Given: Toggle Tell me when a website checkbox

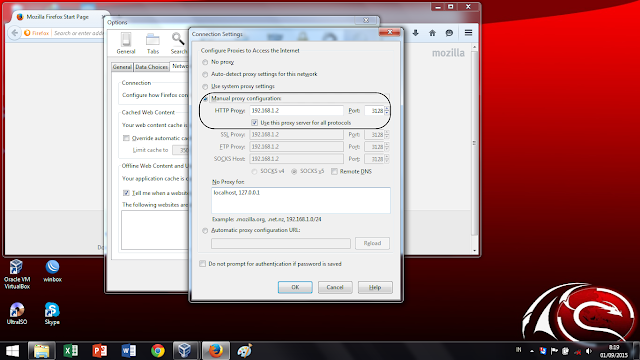Looking at the screenshot, I should 127,193.
